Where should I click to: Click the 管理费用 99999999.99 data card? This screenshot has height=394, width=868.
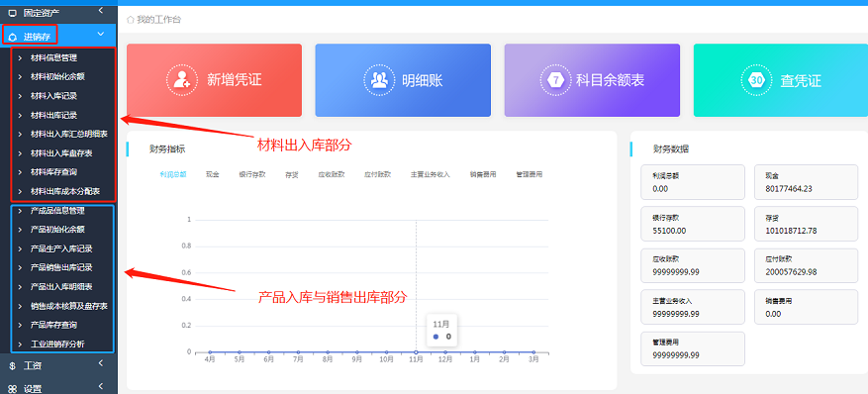[x=693, y=348]
